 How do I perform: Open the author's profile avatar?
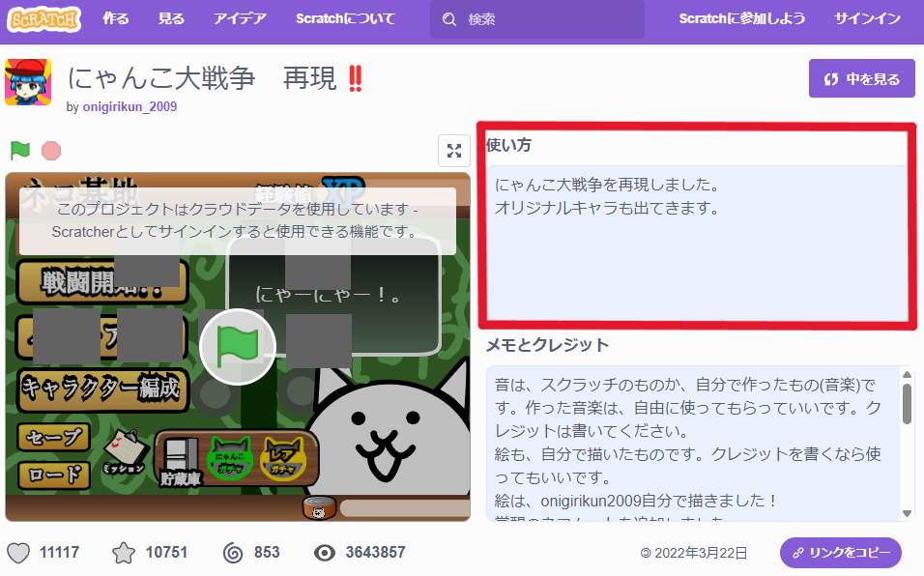(28, 83)
